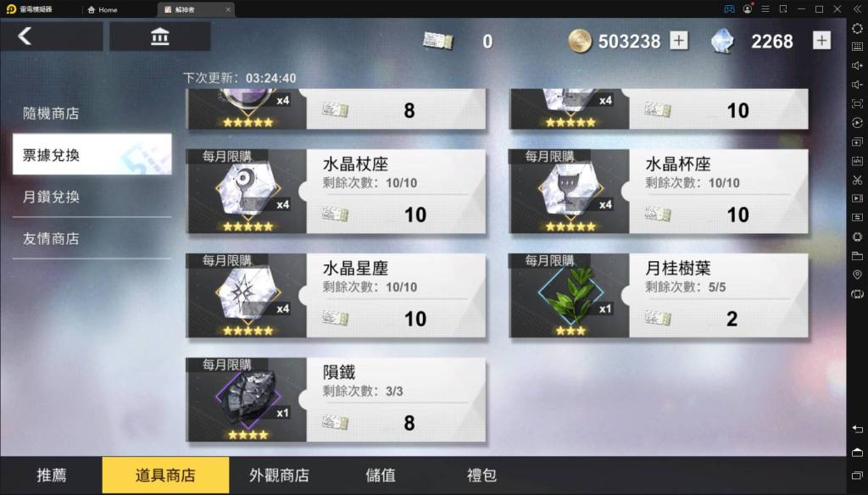Open the bank building icon button
868x495 pixels.
[159, 36]
